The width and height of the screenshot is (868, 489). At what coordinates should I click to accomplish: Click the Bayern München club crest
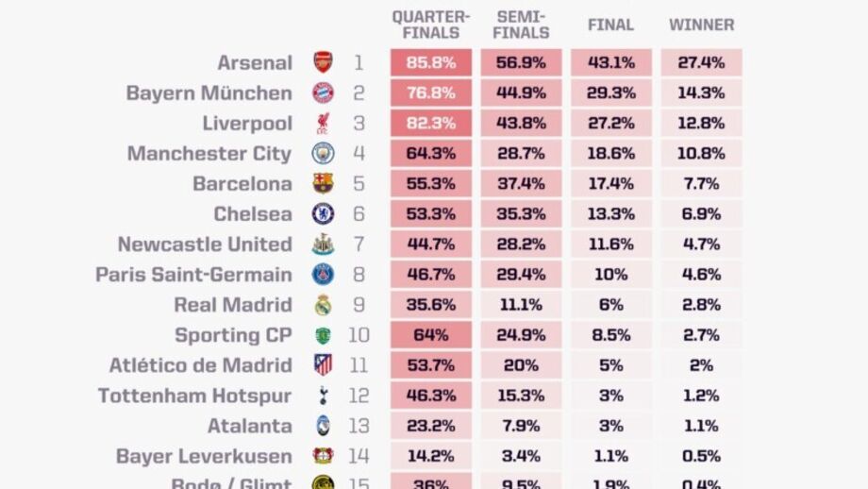click(323, 93)
